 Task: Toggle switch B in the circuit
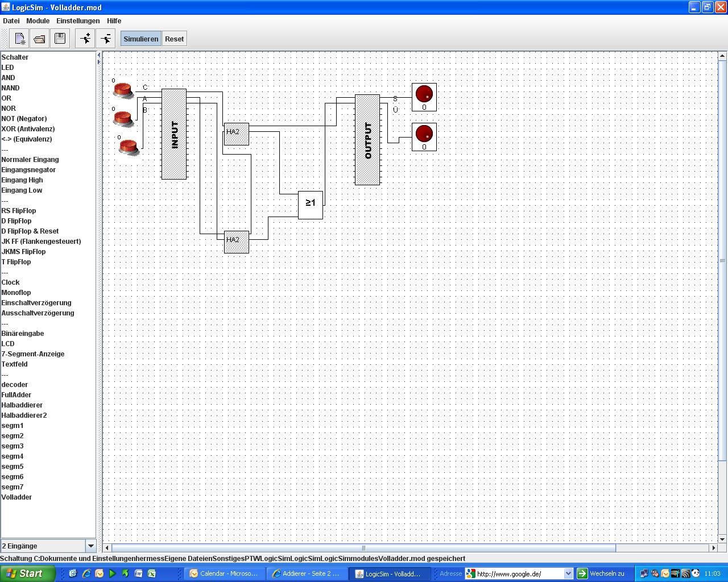pos(129,147)
